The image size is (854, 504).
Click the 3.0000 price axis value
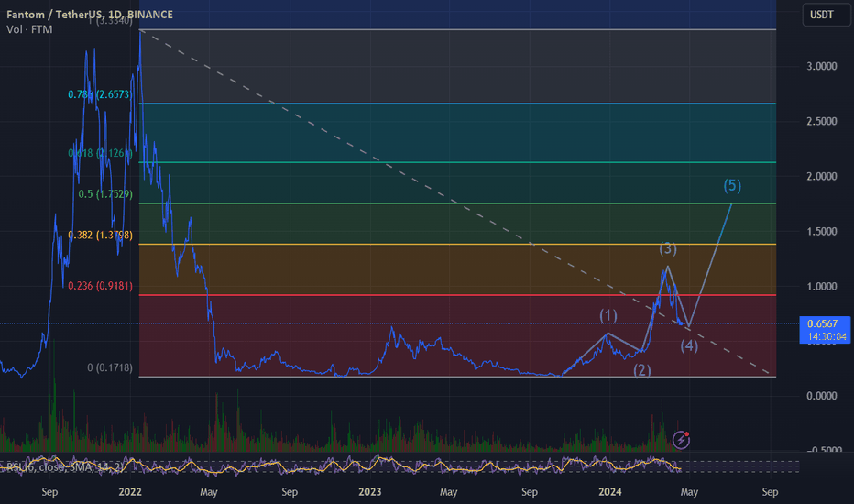click(x=821, y=67)
